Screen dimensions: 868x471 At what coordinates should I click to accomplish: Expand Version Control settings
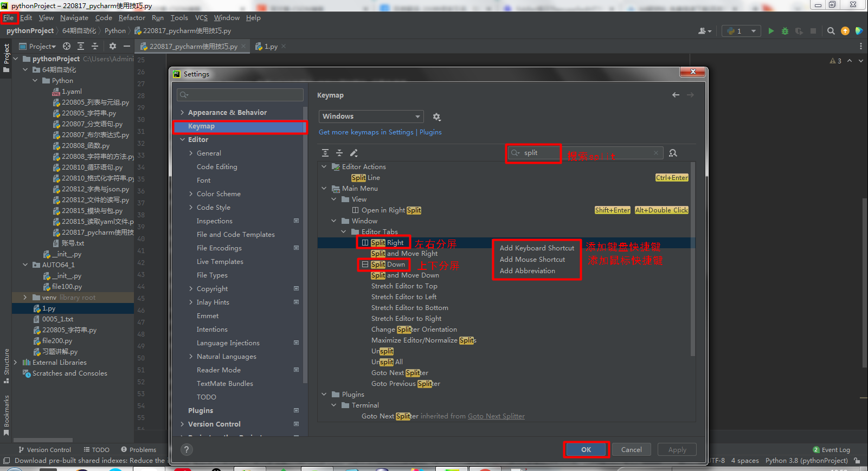182,424
